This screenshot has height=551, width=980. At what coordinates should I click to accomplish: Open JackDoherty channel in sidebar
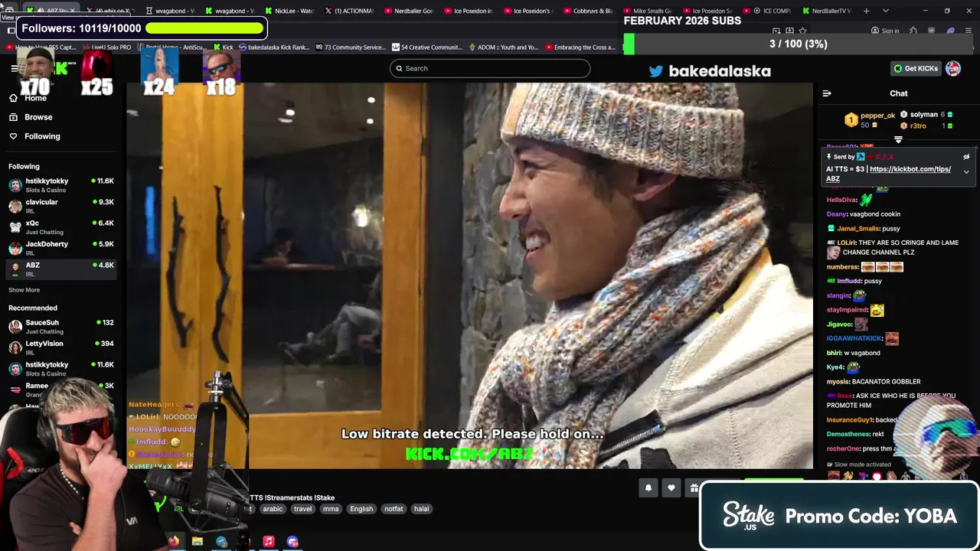61,248
